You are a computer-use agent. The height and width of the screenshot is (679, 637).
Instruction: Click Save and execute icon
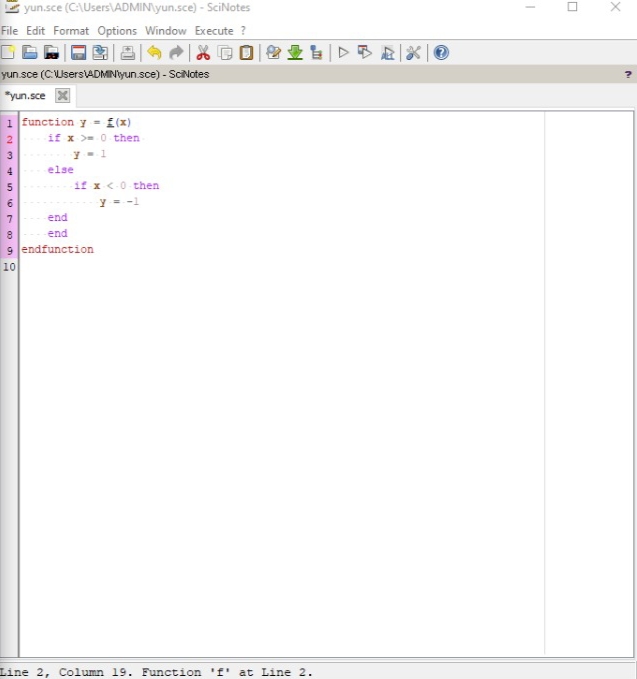[365, 53]
